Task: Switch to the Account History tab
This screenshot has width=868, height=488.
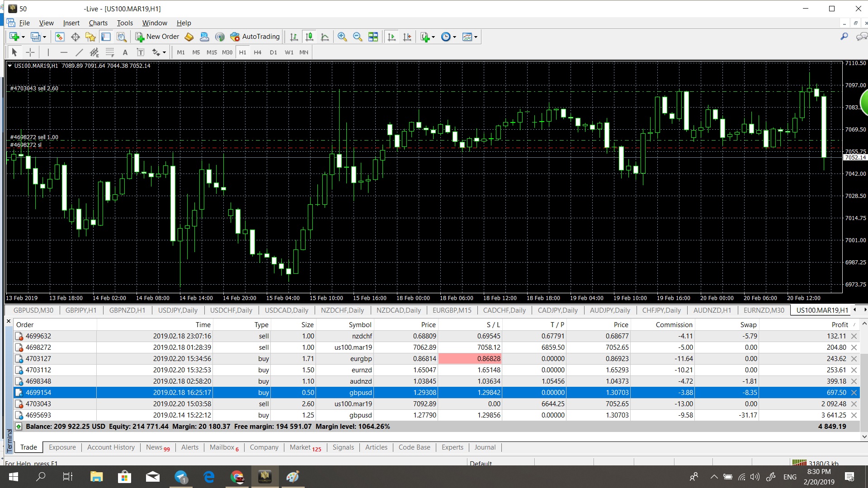Action: (111, 447)
